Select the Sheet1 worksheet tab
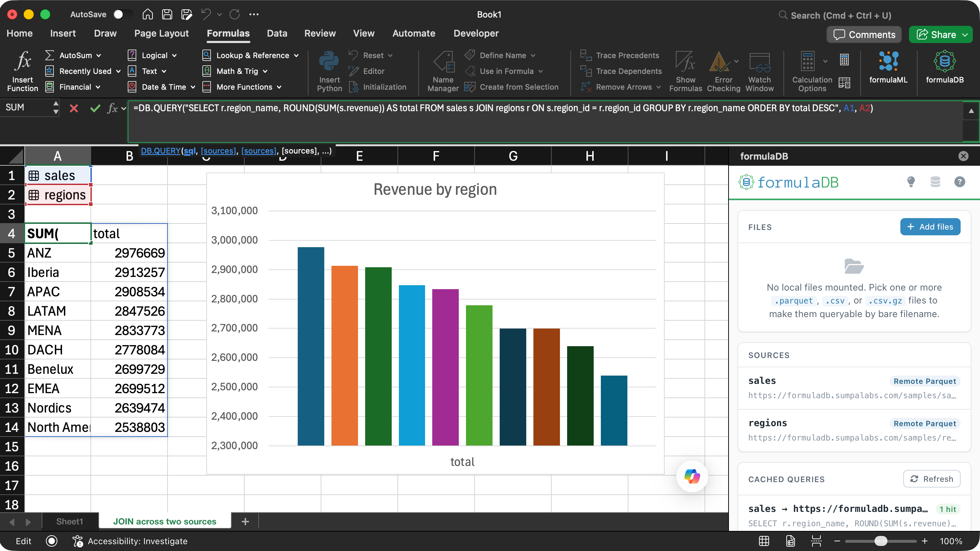This screenshot has width=980, height=551. click(x=70, y=521)
